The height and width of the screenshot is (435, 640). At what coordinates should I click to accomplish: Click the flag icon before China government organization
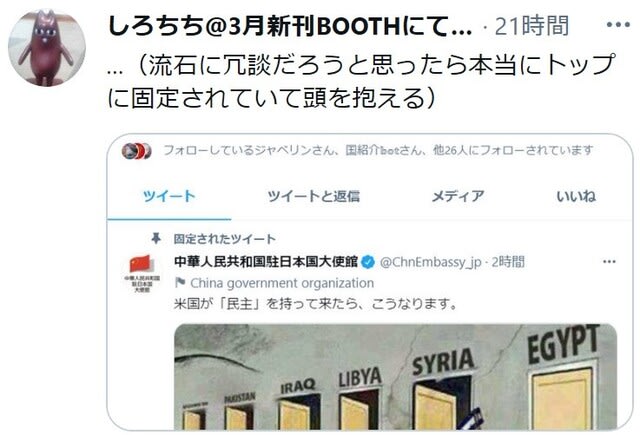point(180,282)
